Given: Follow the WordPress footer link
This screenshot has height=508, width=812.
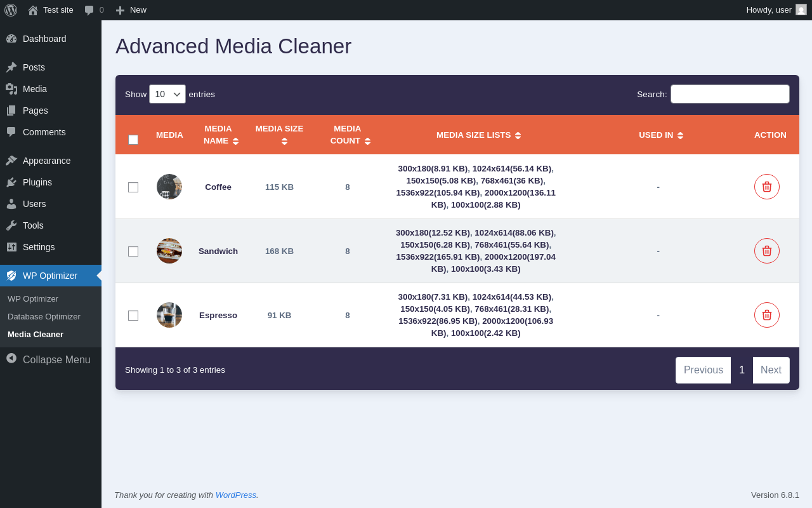Looking at the screenshot, I should (236, 495).
